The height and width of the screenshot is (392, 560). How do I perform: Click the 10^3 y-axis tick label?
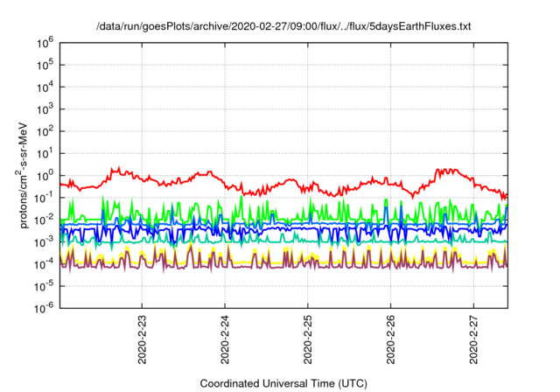45,109
